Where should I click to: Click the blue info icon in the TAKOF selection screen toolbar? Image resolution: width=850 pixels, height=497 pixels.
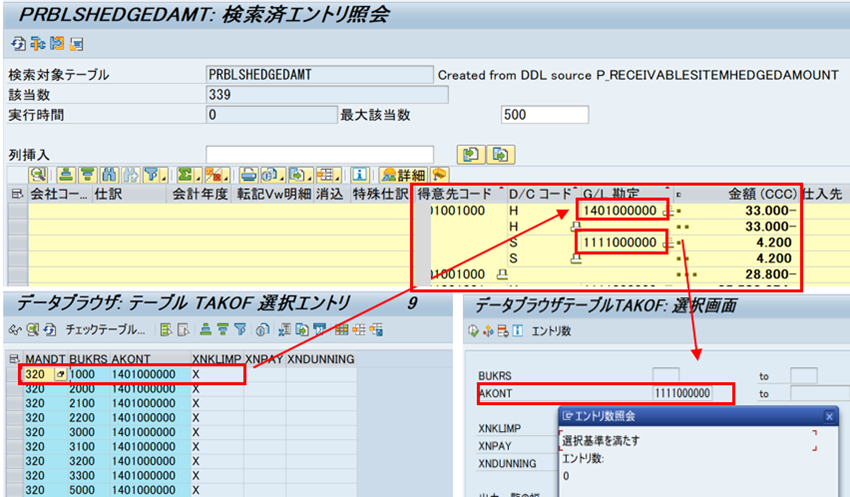tap(518, 331)
